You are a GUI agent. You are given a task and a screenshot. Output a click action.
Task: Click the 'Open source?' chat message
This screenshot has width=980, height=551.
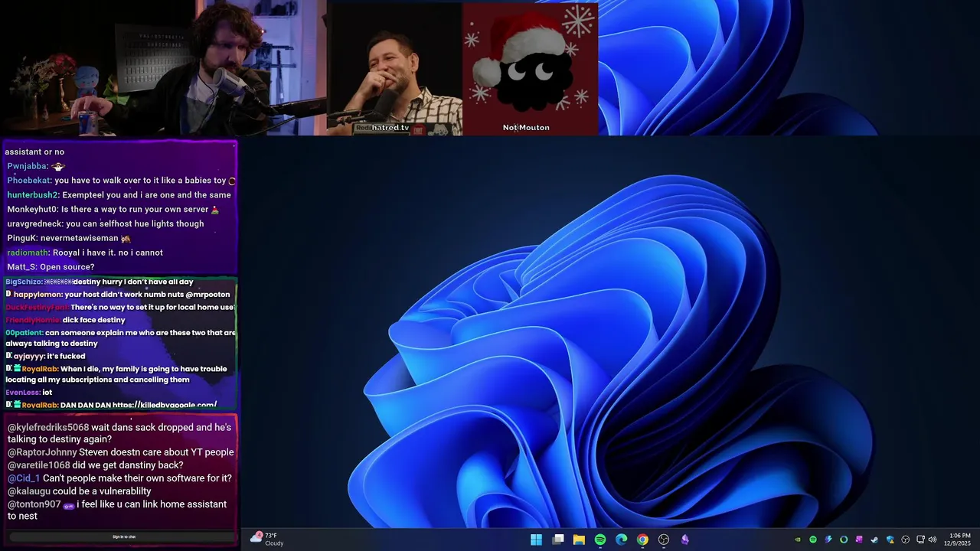coord(67,267)
